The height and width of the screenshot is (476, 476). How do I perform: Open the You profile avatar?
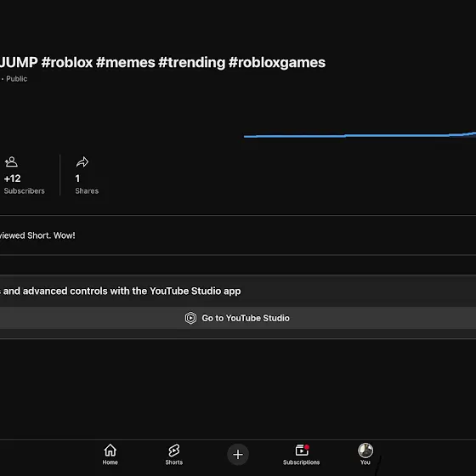click(365, 450)
